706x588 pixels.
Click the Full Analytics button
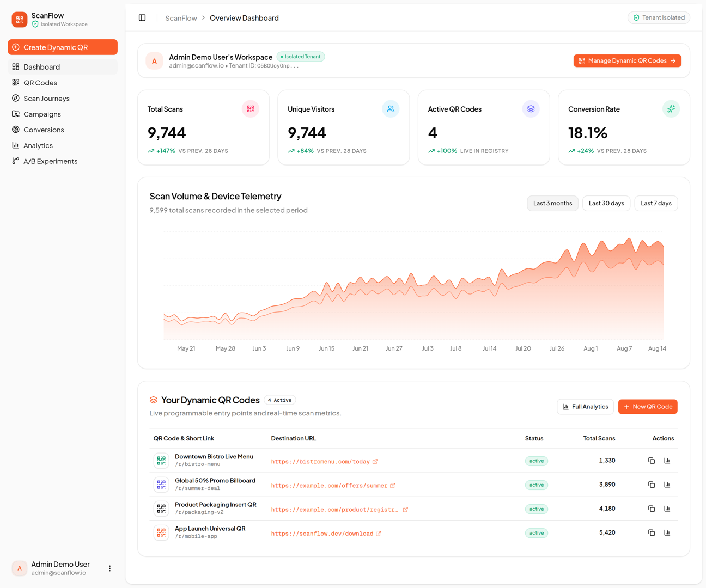click(585, 407)
